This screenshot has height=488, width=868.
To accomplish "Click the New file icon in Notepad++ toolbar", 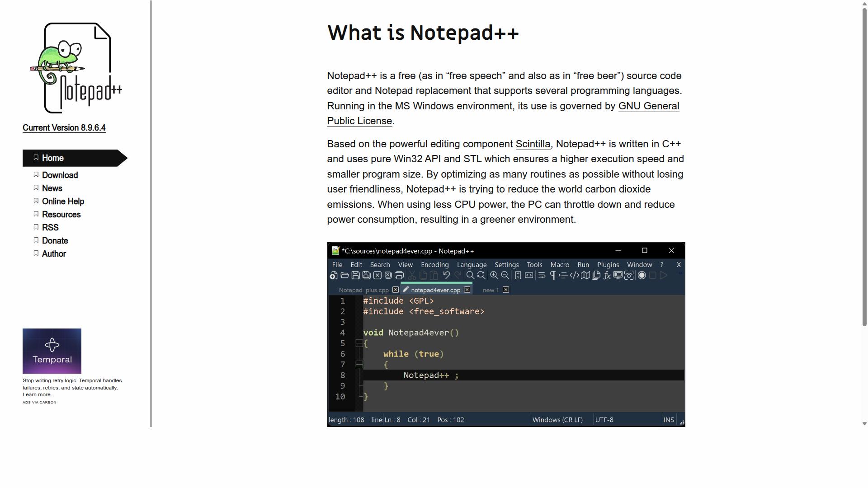I will click(x=334, y=275).
